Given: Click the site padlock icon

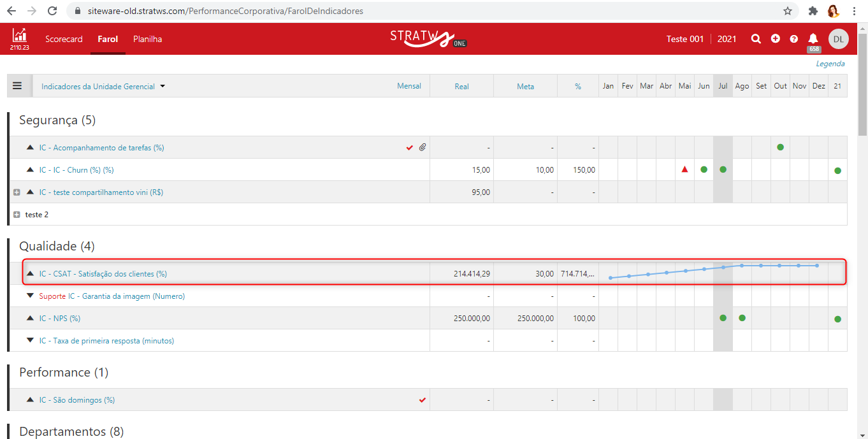Looking at the screenshot, I should [x=78, y=11].
